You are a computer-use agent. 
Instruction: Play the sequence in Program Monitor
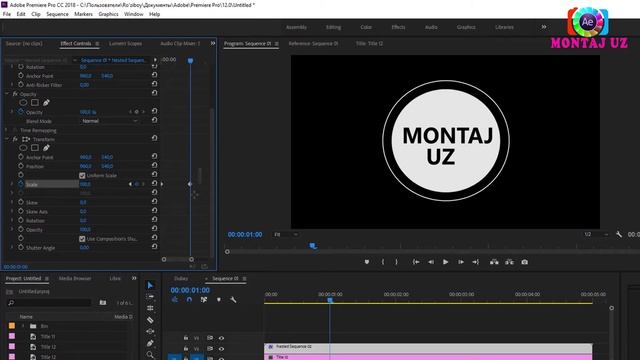coord(445,262)
